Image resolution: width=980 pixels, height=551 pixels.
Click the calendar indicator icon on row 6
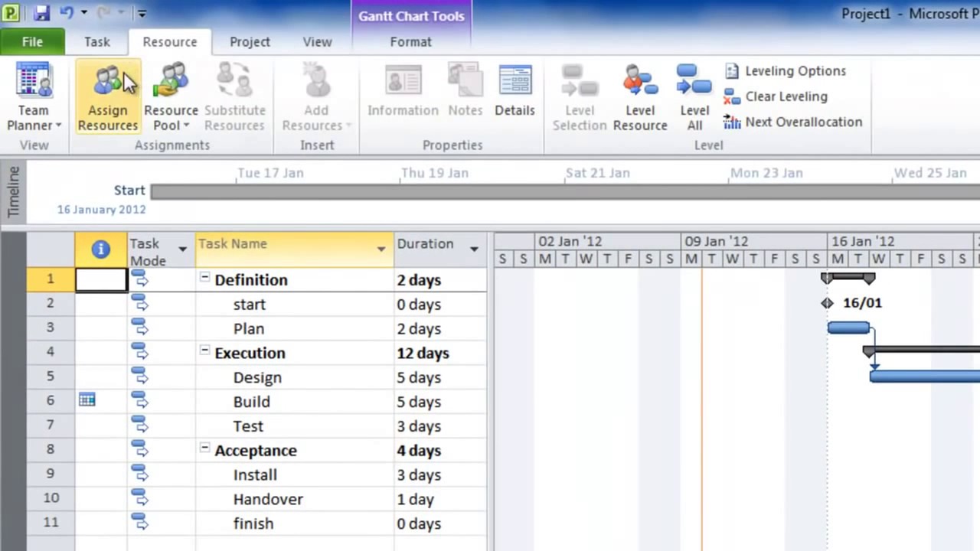click(87, 399)
